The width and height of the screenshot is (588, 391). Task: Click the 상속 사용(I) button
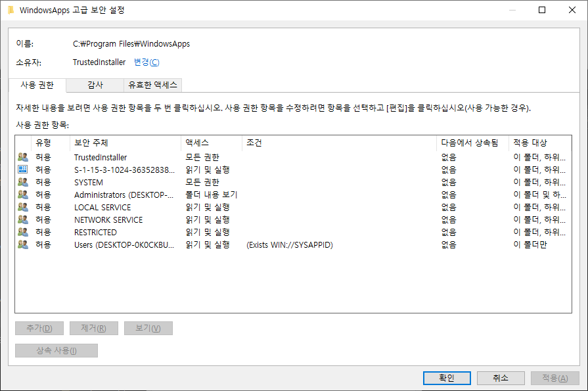(57, 350)
